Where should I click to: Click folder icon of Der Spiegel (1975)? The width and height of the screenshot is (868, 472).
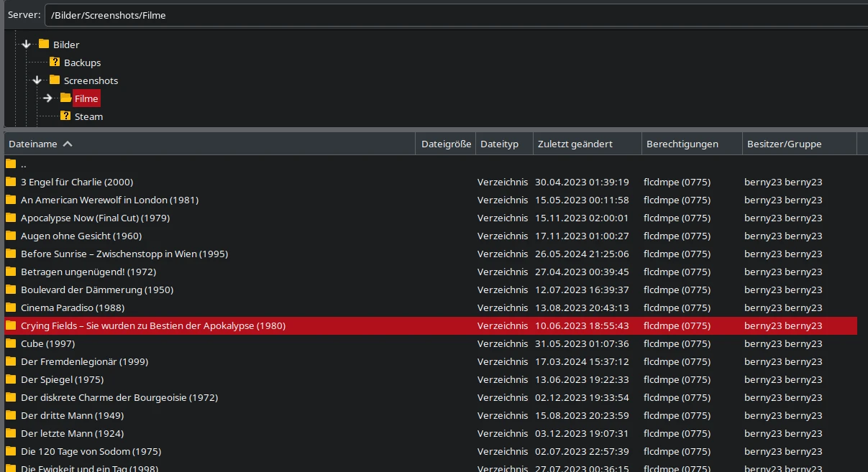(x=11, y=379)
